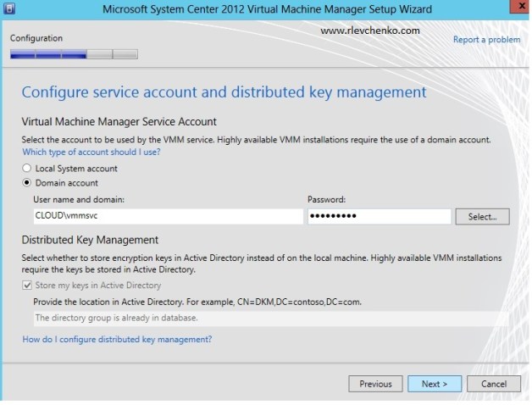
Task: Click the User name and domain field
Action: (169, 216)
